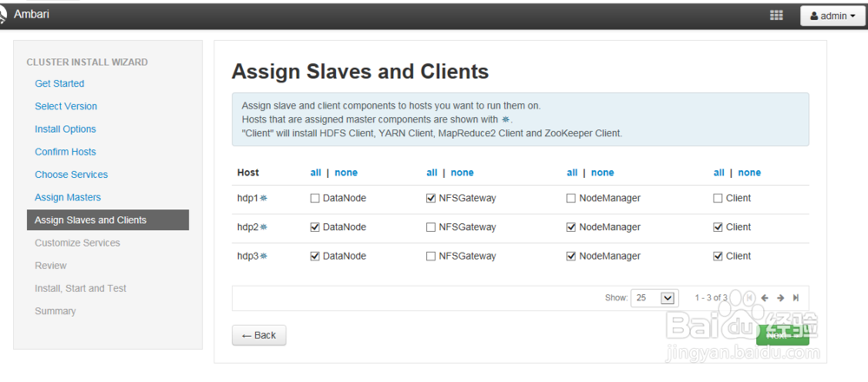Image resolution: width=868 pixels, height=382 pixels.
Task: Go to next page using right arrow
Action: (780, 298)
